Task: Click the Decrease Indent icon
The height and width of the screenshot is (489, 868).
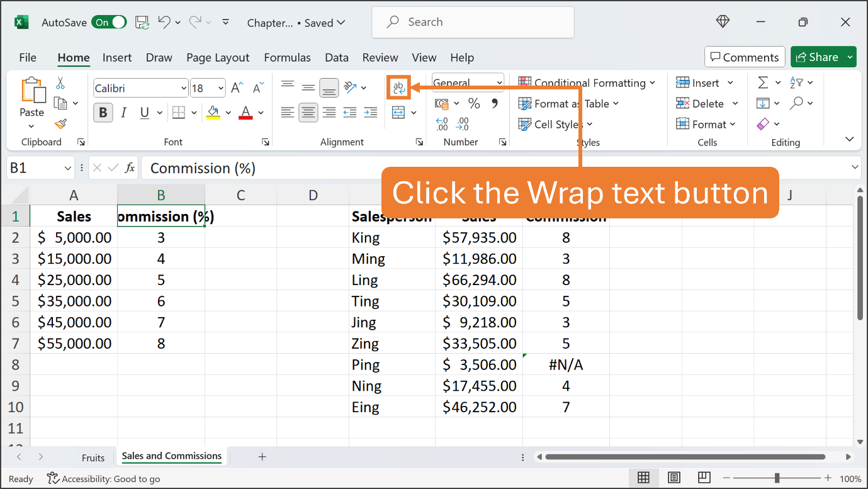Action: pos(350,113)
